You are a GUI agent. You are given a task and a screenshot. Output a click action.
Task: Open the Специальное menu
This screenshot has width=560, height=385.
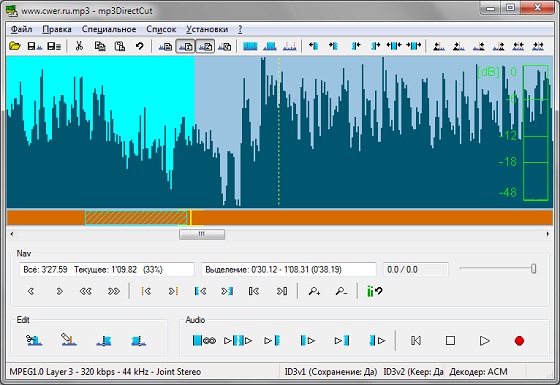[109, 29]
